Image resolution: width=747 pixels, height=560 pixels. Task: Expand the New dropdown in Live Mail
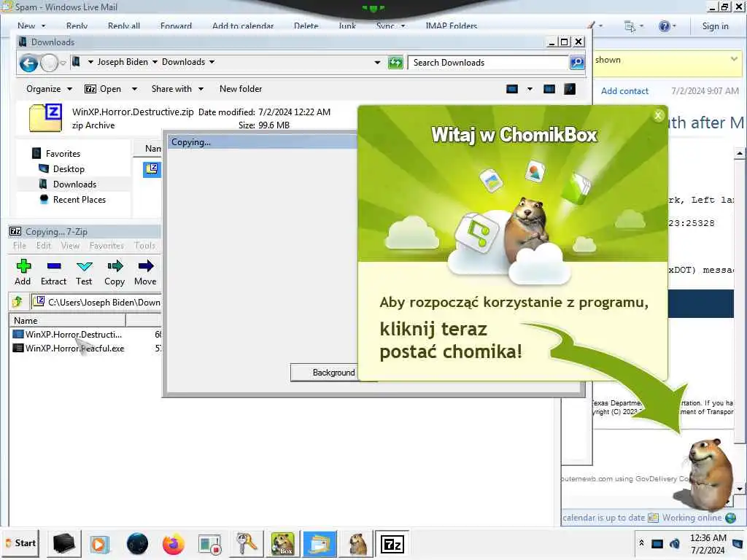point(43,26)
